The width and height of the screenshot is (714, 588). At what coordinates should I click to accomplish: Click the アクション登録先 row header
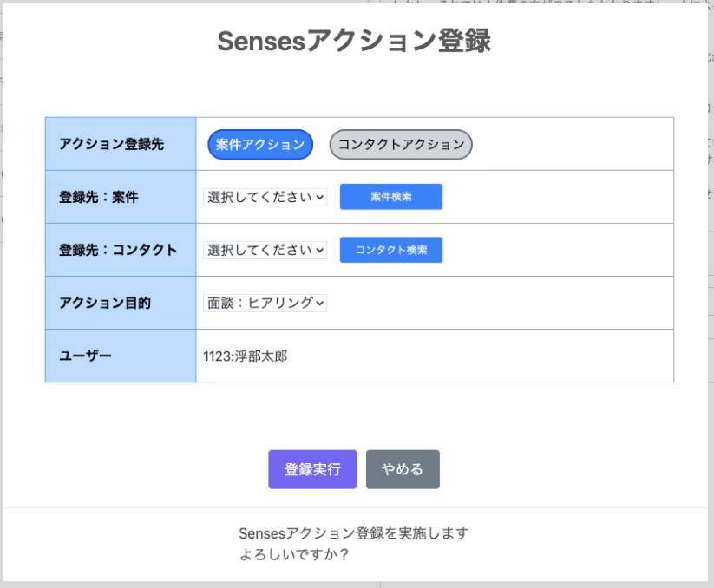[x=121, y=145]
